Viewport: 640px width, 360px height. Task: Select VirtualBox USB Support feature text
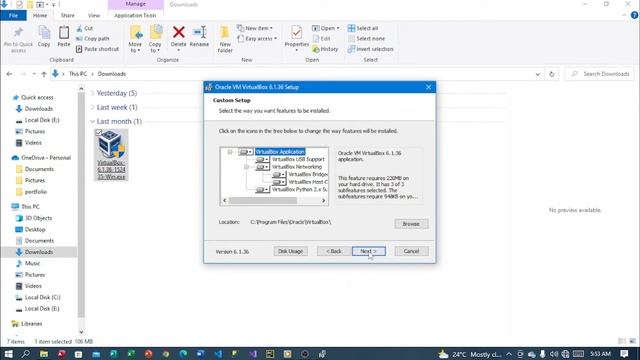298,159
